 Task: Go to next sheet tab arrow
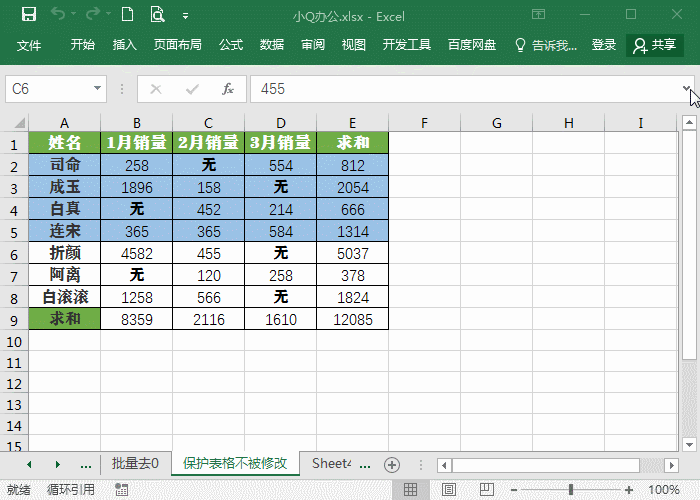[x=58, y=465]
